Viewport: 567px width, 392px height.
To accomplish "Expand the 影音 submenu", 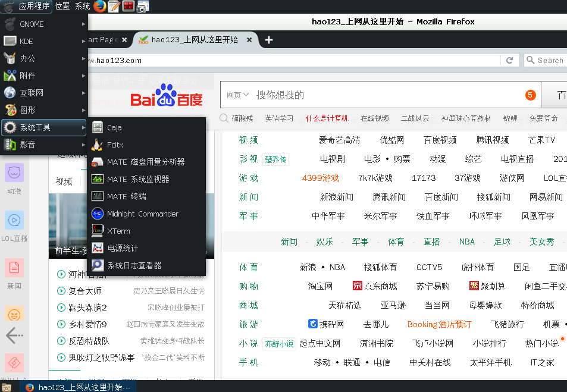I will click(x=44, y=145).
